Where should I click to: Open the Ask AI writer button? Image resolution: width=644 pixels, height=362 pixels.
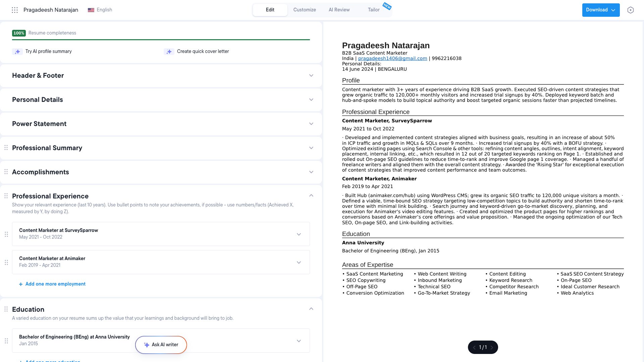[x=161, y=345]
